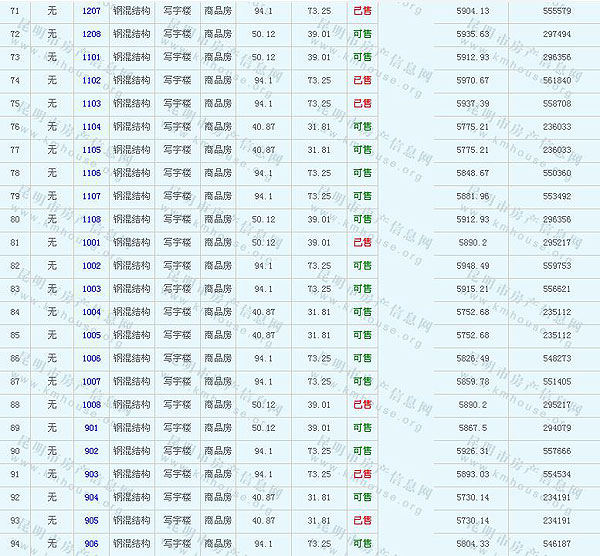Open room 903 link
600x556 pixels.
pyautogui.click(x=91, y=474)
